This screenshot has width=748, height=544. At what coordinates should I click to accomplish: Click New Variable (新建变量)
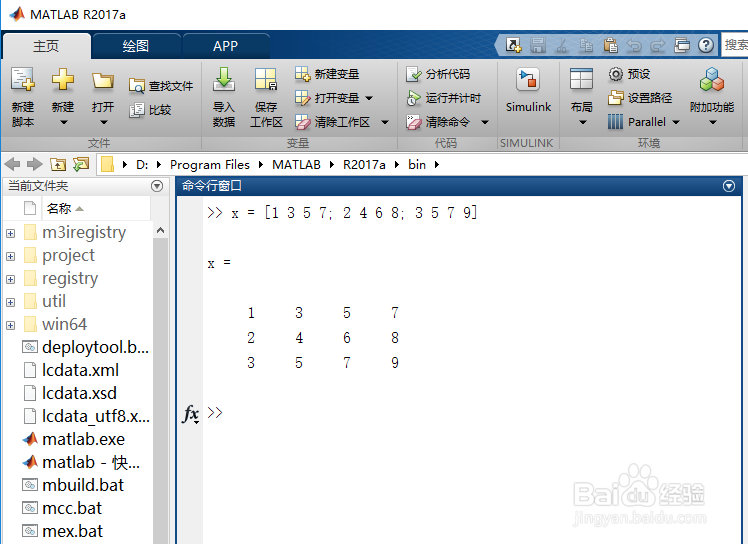[x=327, y=74]
